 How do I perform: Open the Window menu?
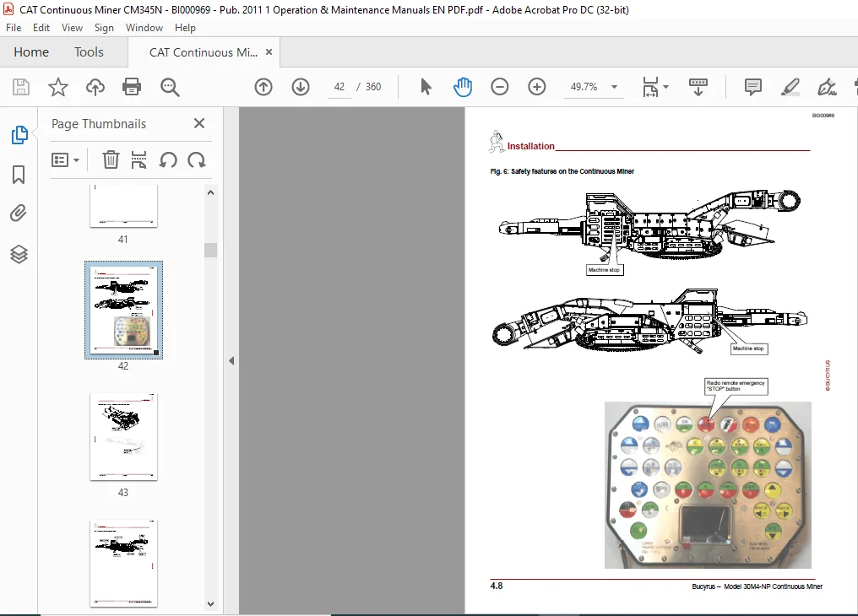(144, 27)
